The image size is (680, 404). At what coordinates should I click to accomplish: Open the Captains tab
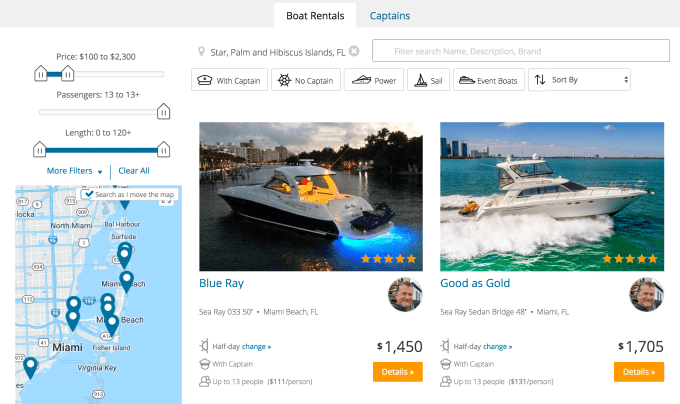(389, 16)
